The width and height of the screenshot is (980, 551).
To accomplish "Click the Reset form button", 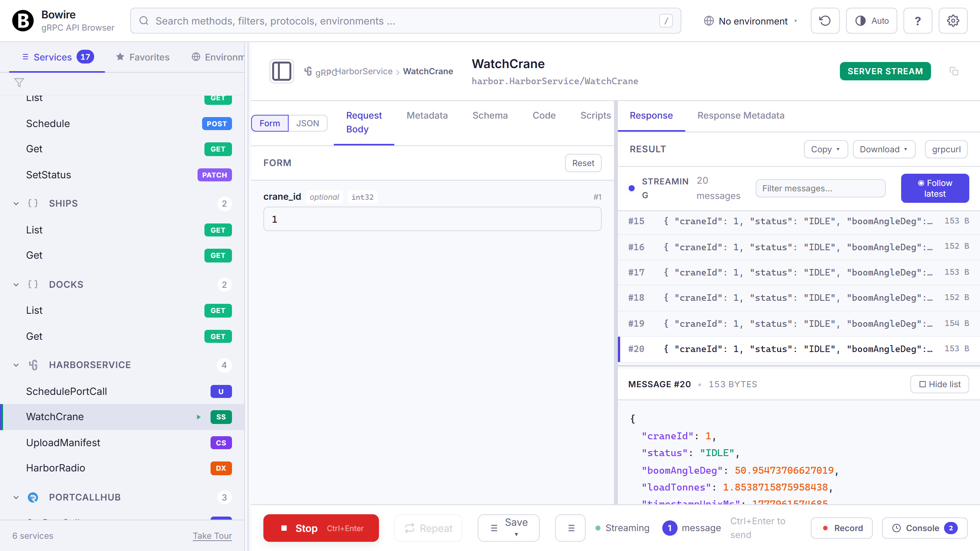I will pos(583,163).
